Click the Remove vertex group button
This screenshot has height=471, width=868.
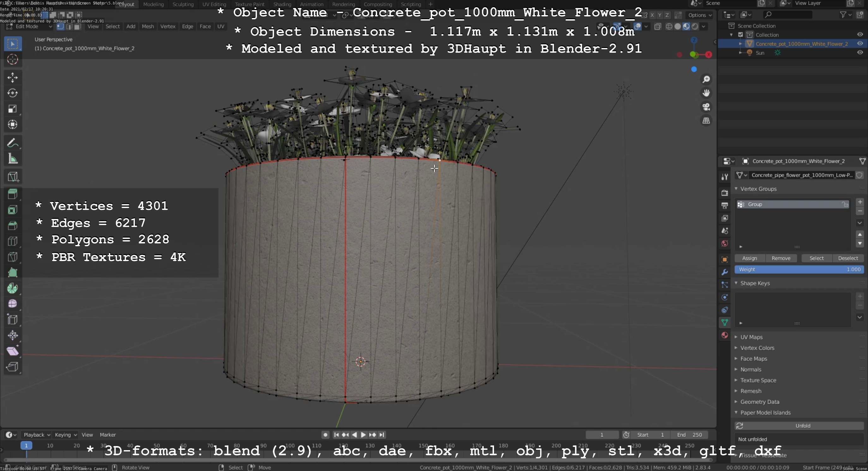(781, 258)
